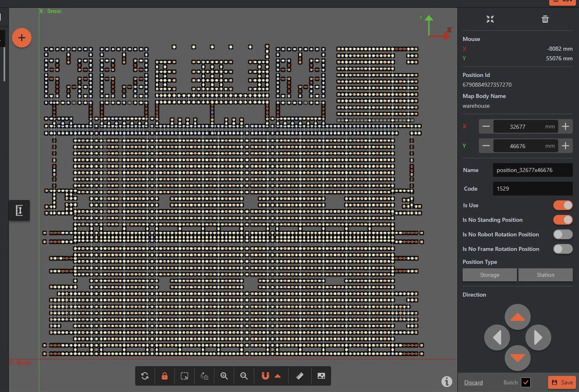Toggle the Is Use switch
The height and width of the screenshot is (392, 579).
(x=563, y=205)
